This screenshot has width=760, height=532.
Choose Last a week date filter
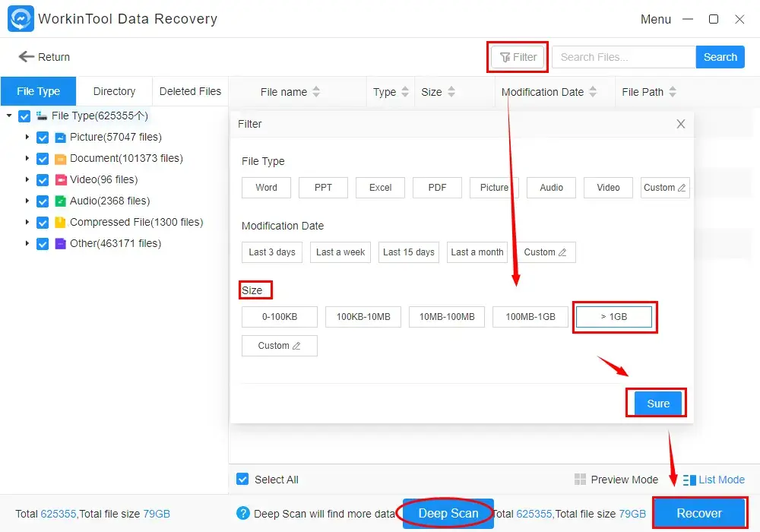pyautogui.click(x=340, y=252)
